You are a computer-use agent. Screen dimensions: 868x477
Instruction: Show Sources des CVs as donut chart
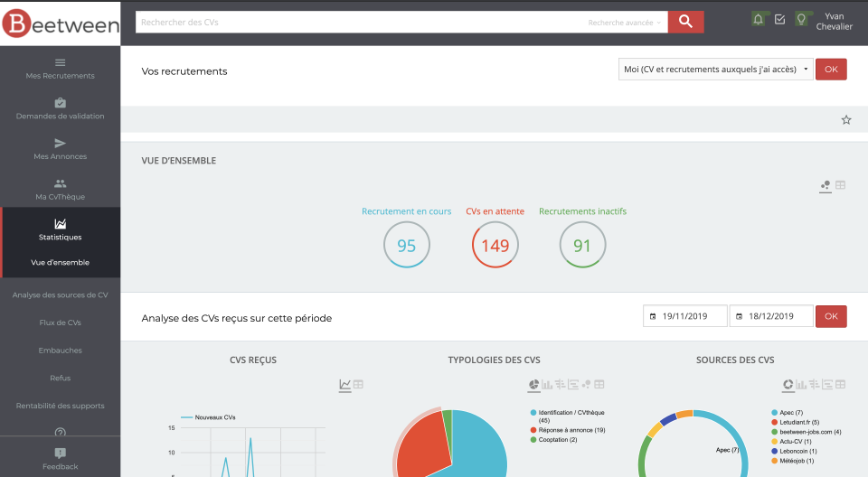[788, 384]
